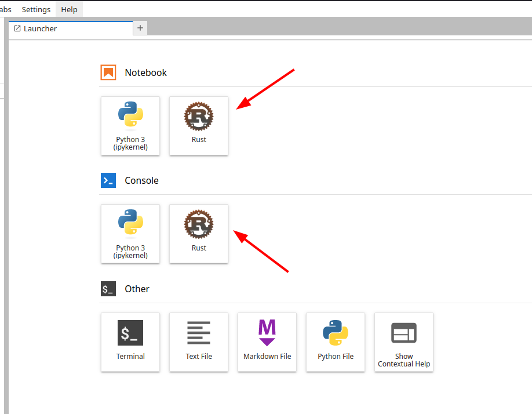Click the blue Console section icon
The image size is (532, 414).
108,180
